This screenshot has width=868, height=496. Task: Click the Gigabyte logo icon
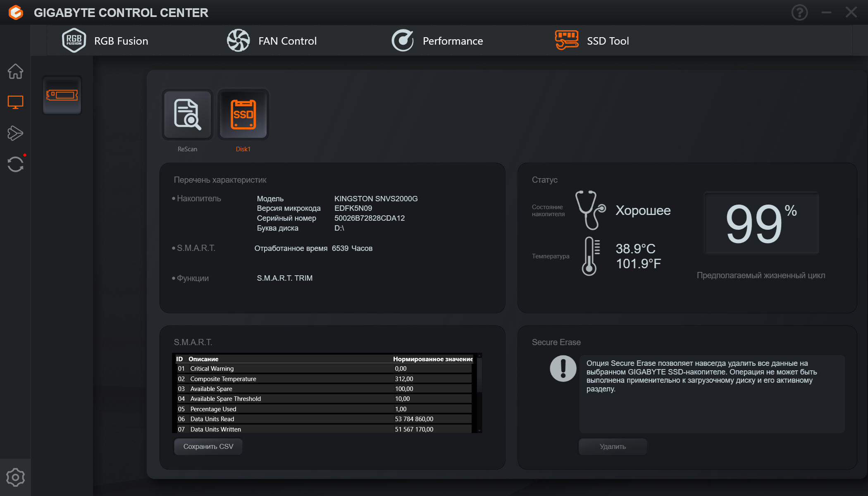[16, 12]
